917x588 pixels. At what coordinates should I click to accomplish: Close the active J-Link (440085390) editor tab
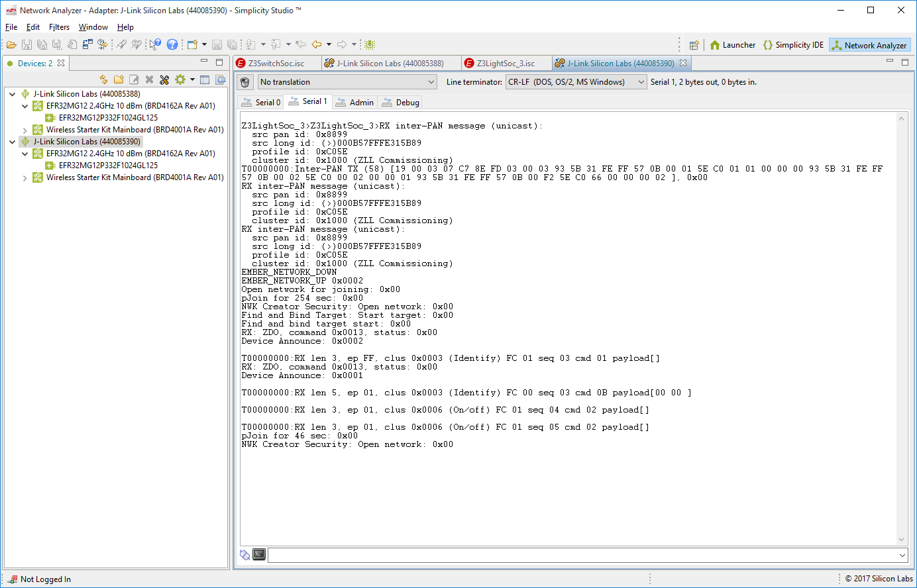(683, 63)
